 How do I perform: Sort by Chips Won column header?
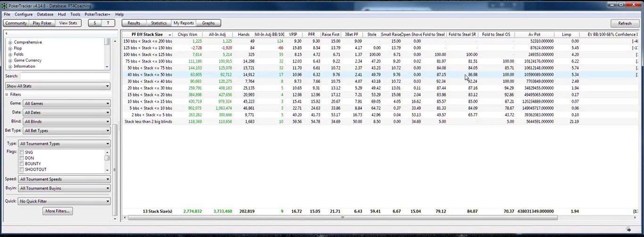(x=188, y=34)
